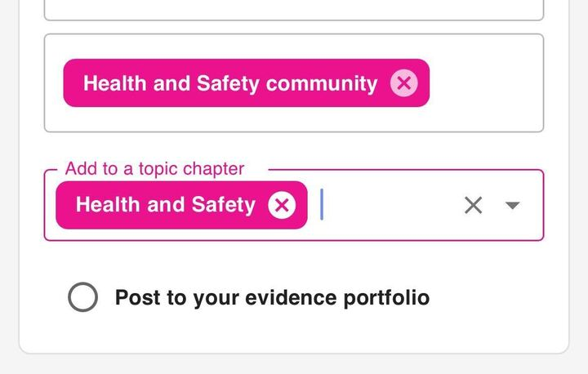Viewport: 588px width, 374px height.
Task: Click the blank area beside the community chip
Action: click(x=486, y=82)
